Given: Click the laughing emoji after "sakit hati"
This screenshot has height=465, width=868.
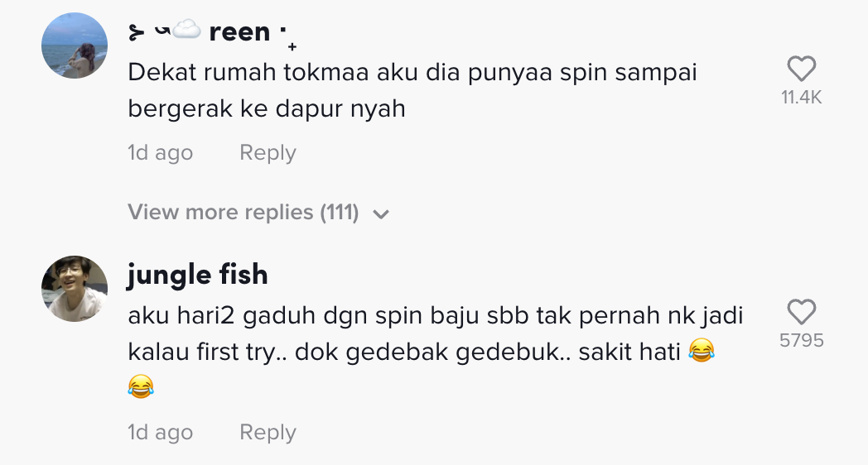Looking at the screenshot, I should pos(701,352).
